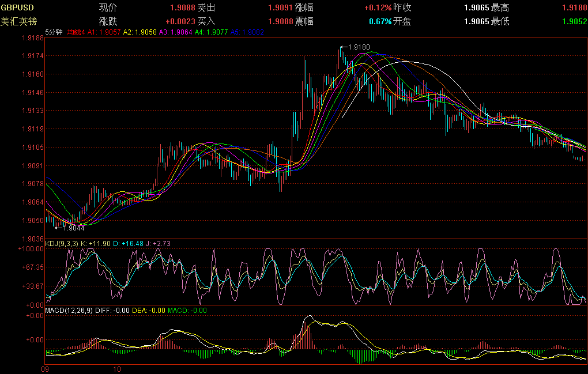588x374 pixels.
Task: Click the 现价 current price value 1.9088
Action: click(x=182, y=8)
